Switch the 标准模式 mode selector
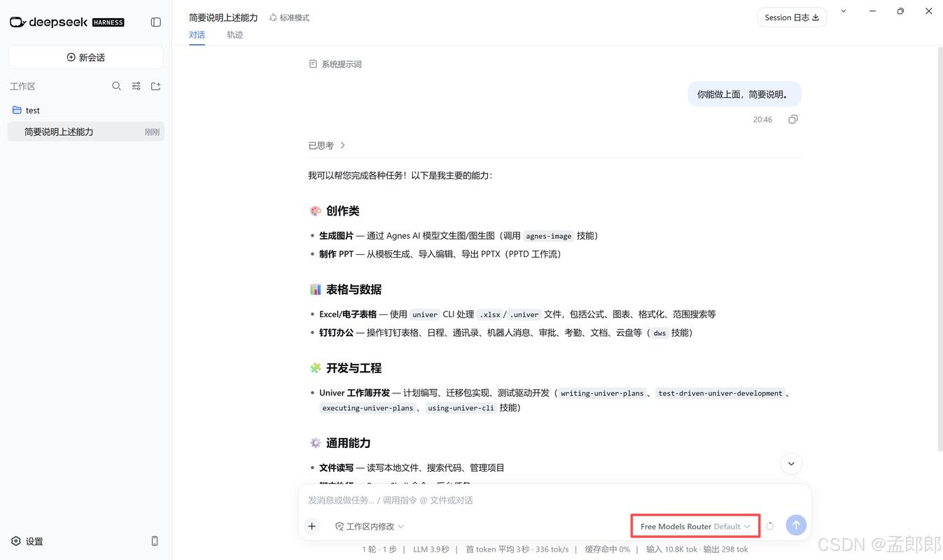Image resolution: width=943 pixels, height=560 pixels. point(290,17)
